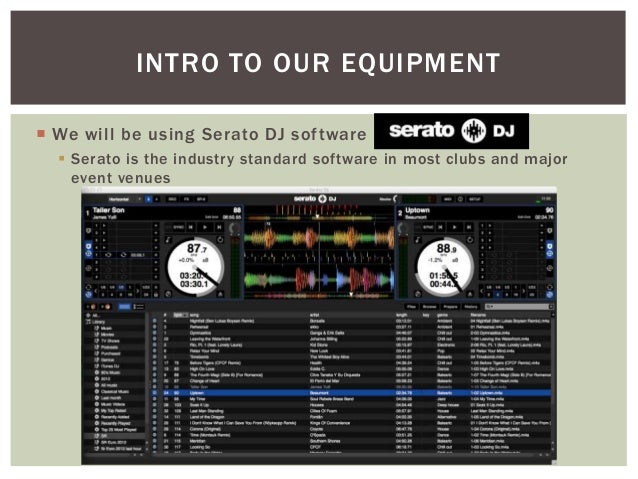Viewport: 638px width, 479px height.
Task: Click the deck 2 virtual platter
Action: click(x=445, y=267)
